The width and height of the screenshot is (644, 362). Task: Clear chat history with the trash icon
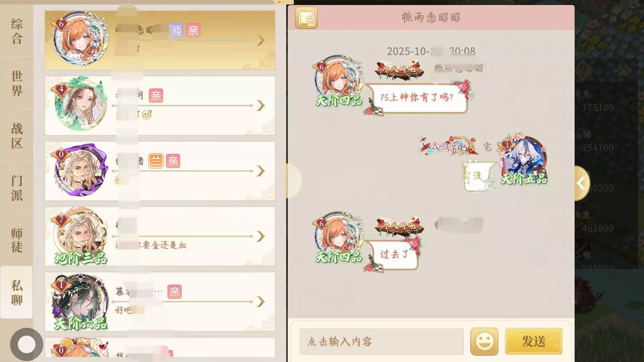(x=306, y=18)
